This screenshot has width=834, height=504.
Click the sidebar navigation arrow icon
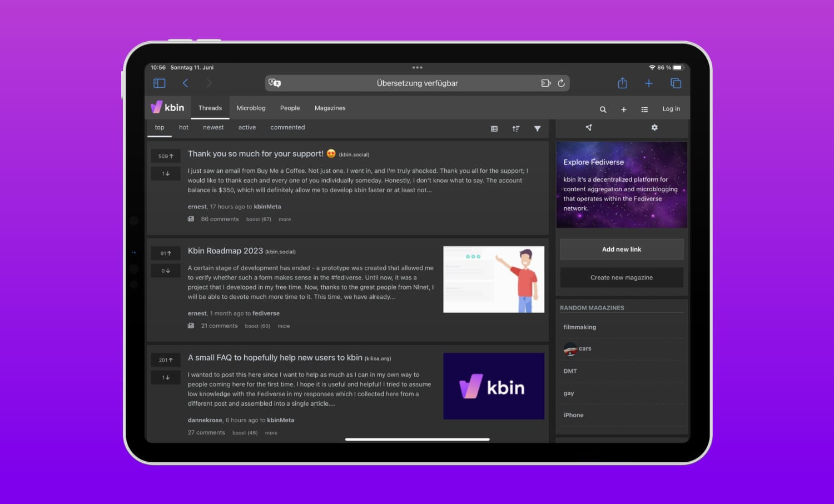pyautogui.click(x=589, y=127)
